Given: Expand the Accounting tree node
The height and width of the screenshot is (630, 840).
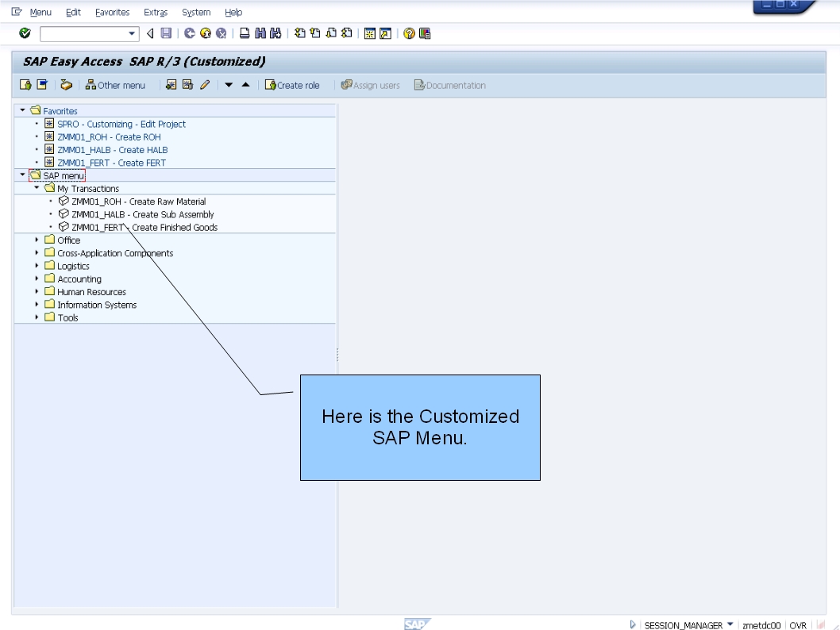Looking at the screenshot, I should click(37, 279).
